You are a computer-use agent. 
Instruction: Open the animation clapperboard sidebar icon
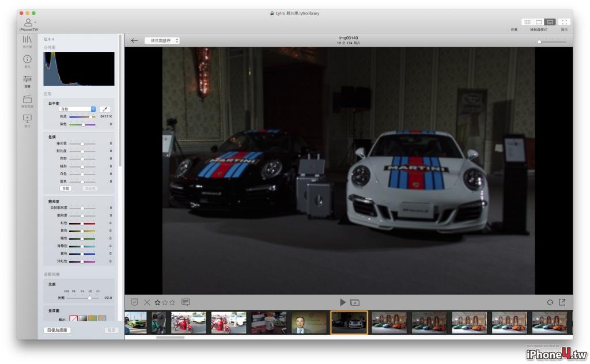tap(27, 99)
